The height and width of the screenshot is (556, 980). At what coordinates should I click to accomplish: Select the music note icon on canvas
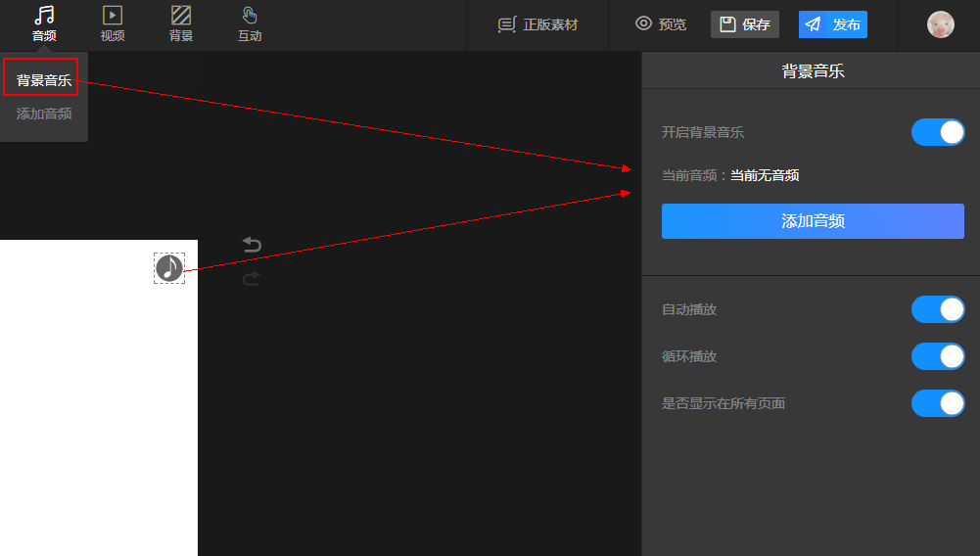pyautogui.click(x=169, y=268)
